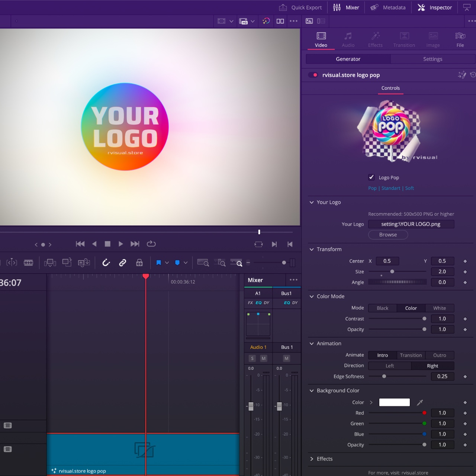The image size is (476, 476).
Task: Click the white background color swatch
Action: (x=394, y=402)
